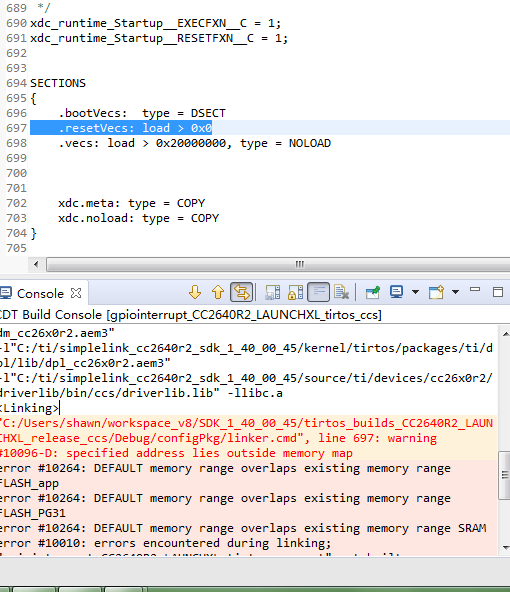Click the .bootVecs DSECT line

pos(142,113)
